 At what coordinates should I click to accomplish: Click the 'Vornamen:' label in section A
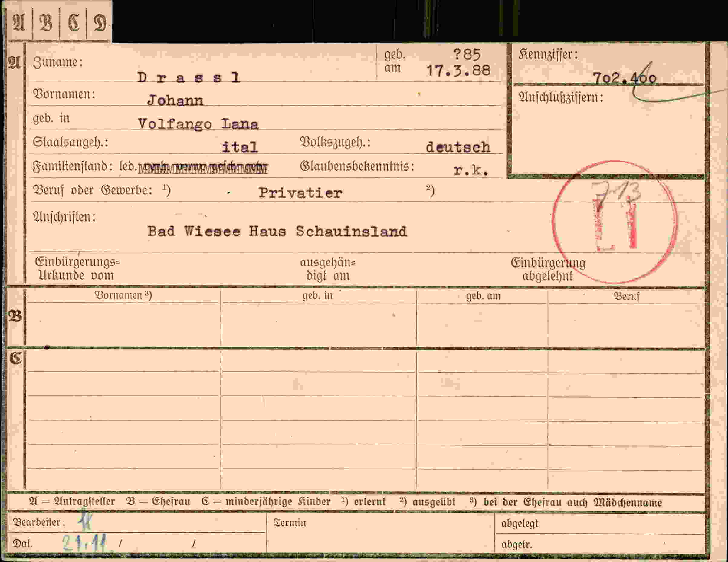(64, 94)
